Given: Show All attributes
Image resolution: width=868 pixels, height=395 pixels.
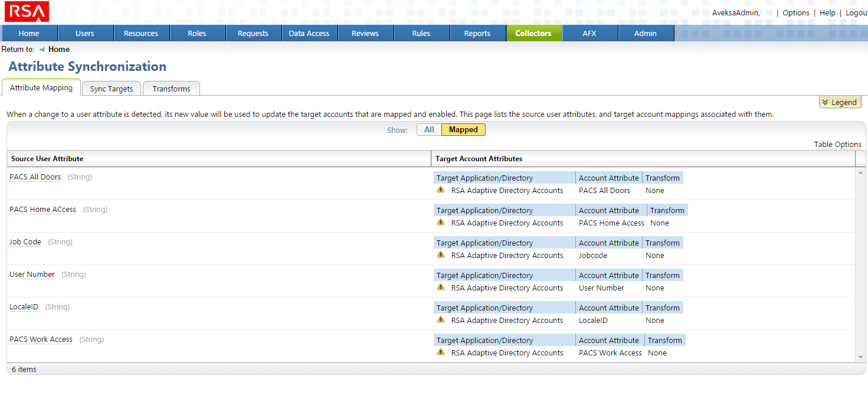Looking at the screenshot, I should (429, 129).
